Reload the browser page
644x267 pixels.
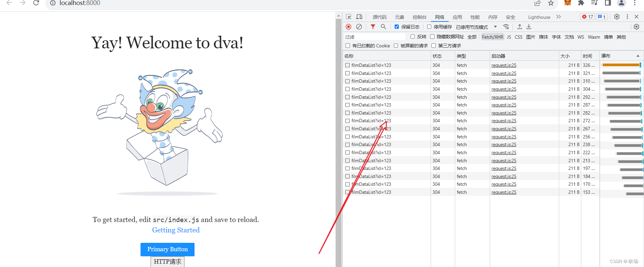pyautogui.click(x=36, y=3)
